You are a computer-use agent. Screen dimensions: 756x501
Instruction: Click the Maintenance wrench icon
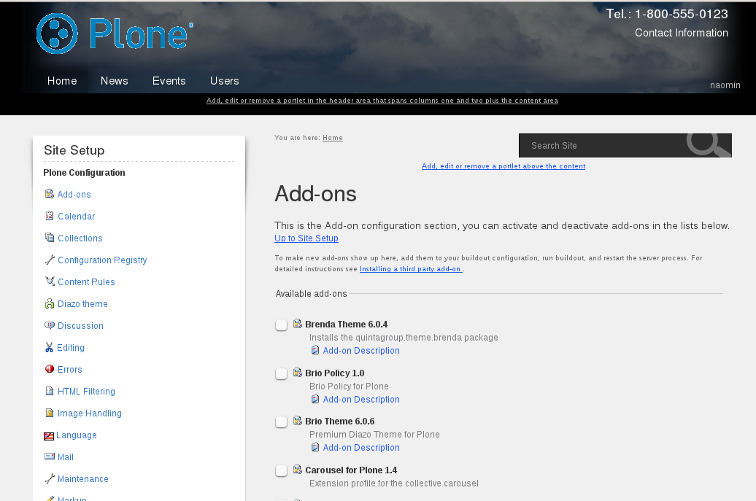tap(49, 478)
